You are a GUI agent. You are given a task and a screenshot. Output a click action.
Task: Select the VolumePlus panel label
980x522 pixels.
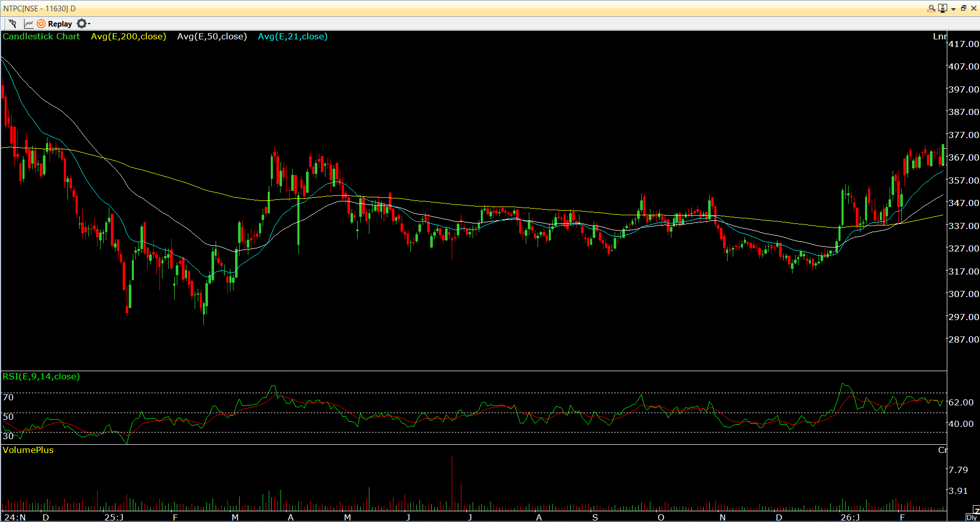pos(28,450)
